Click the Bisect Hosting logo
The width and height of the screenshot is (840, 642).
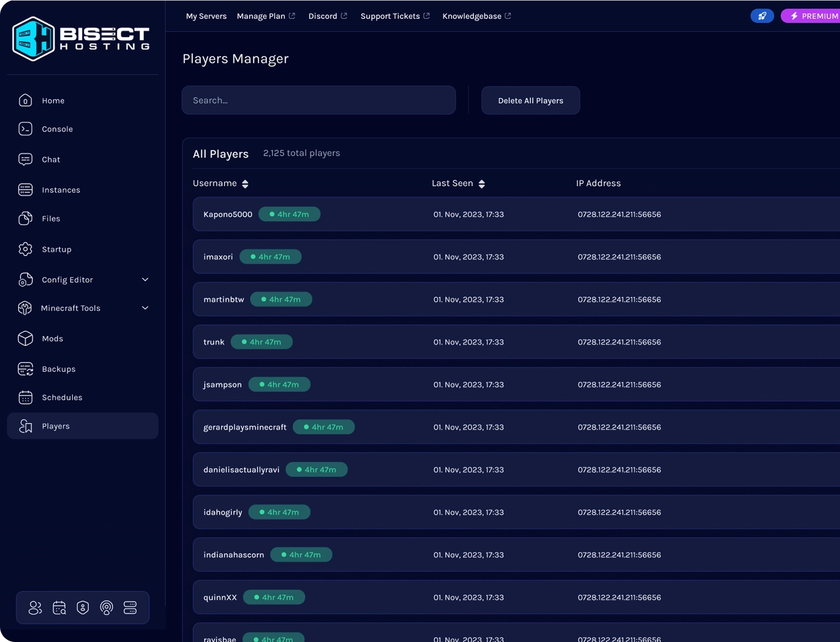point(81,39)
